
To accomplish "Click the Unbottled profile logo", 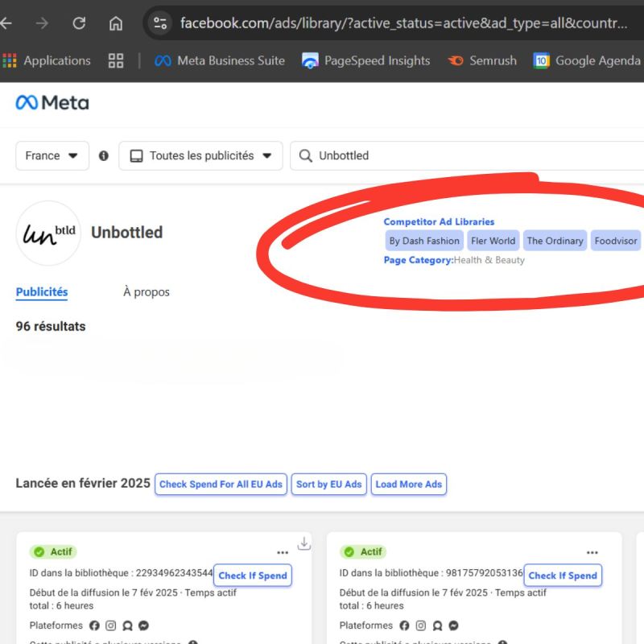I will pos(48,233).
